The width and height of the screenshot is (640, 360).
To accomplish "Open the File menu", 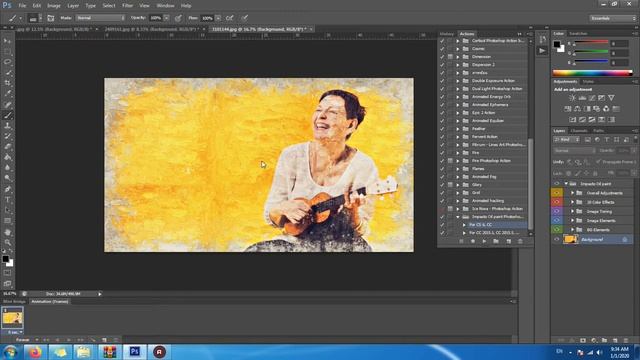I will 22,6.
